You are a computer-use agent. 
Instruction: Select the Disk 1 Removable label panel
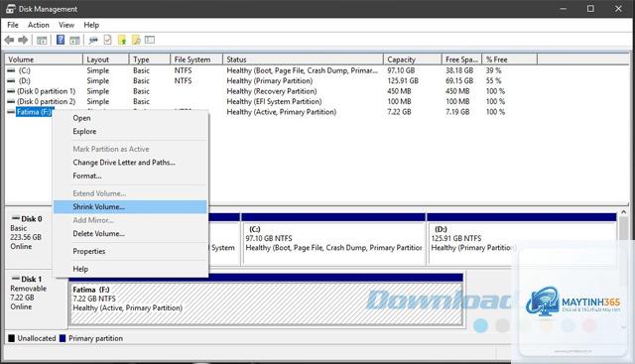point(37,299)
